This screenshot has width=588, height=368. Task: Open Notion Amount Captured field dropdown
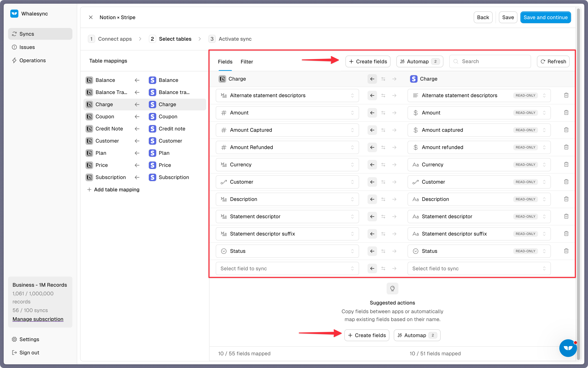coord(287,130)
